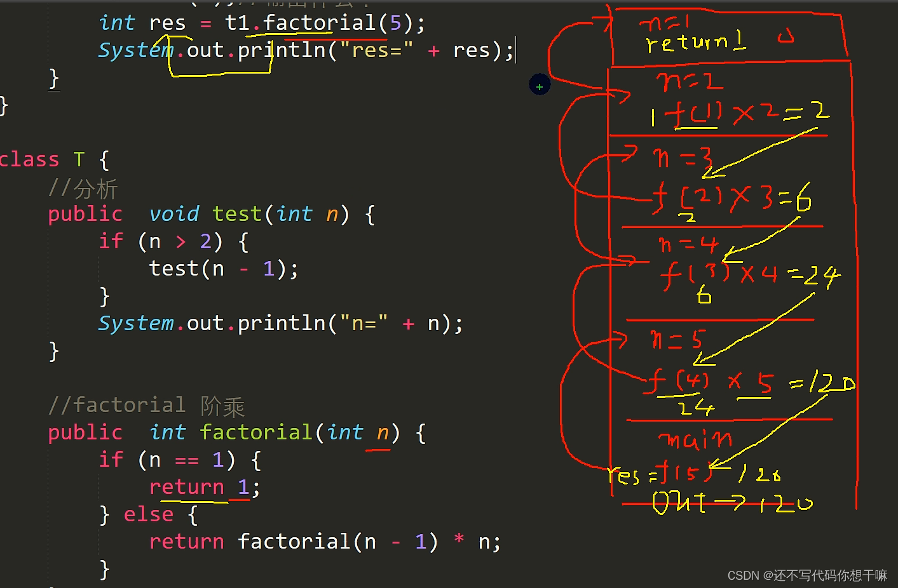Click the 'return 1;' statement
898x588 pixels.
coord(205,487)
